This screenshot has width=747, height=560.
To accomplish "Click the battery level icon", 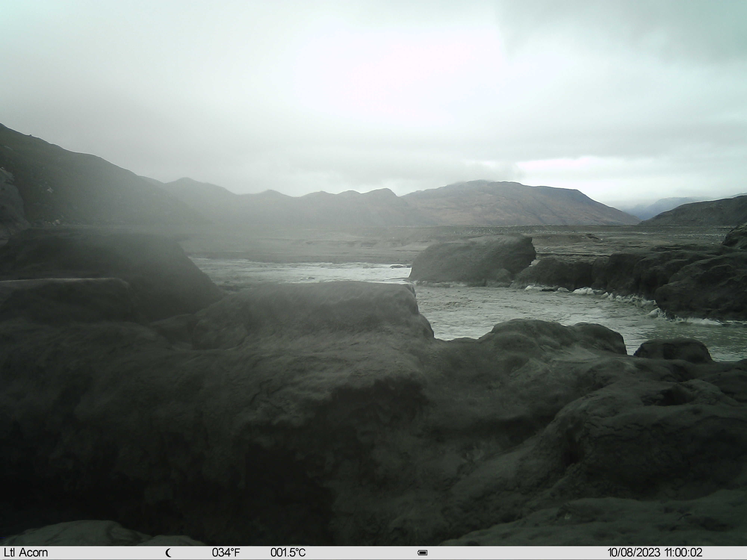I will pyautogui.click(x=422, y=553).
